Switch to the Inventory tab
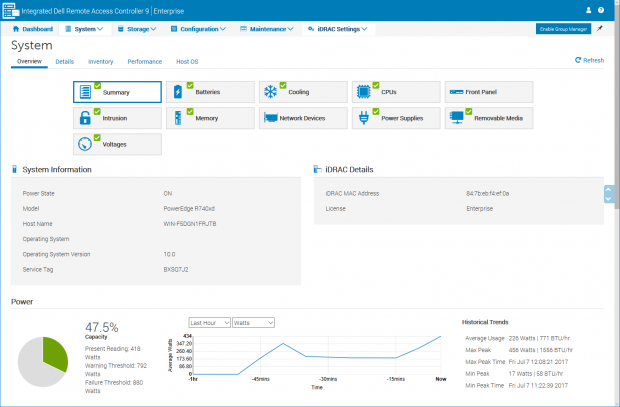Screen dimensions: 620x407 tap(100, 61)
